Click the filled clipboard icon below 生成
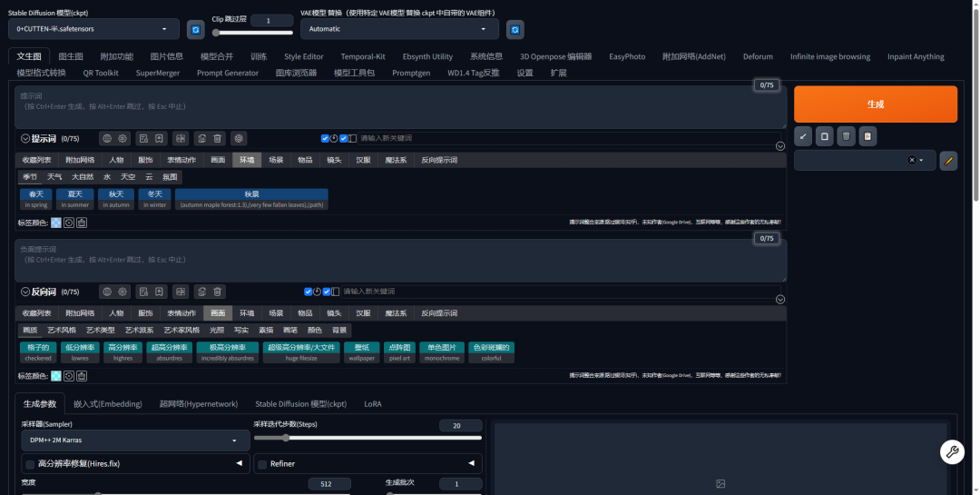Image resolution: width=980 pixels, height=495 pixels. (x=867, y=136)
